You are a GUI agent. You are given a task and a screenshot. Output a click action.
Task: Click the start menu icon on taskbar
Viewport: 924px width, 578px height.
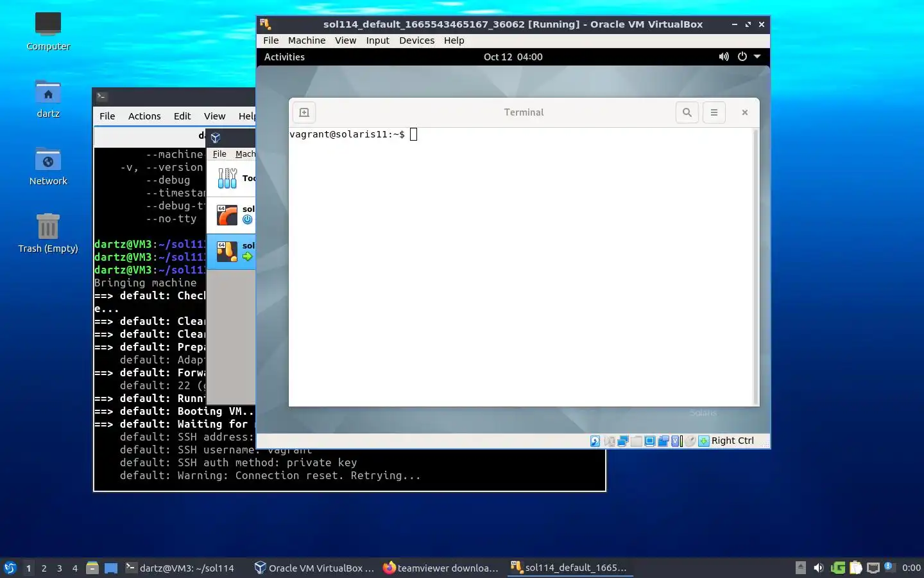tap(10, 568)
